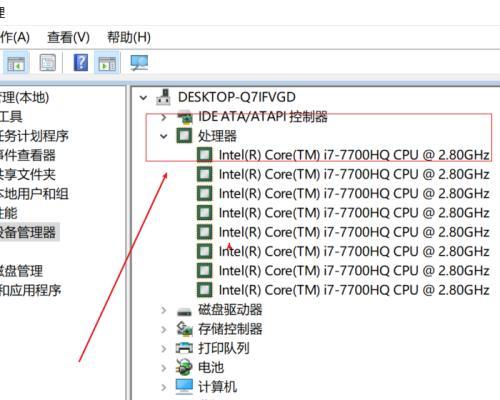Open the 帮助(H) menu
This screenshot has width=500, height=400.
[x=129, y=37]
